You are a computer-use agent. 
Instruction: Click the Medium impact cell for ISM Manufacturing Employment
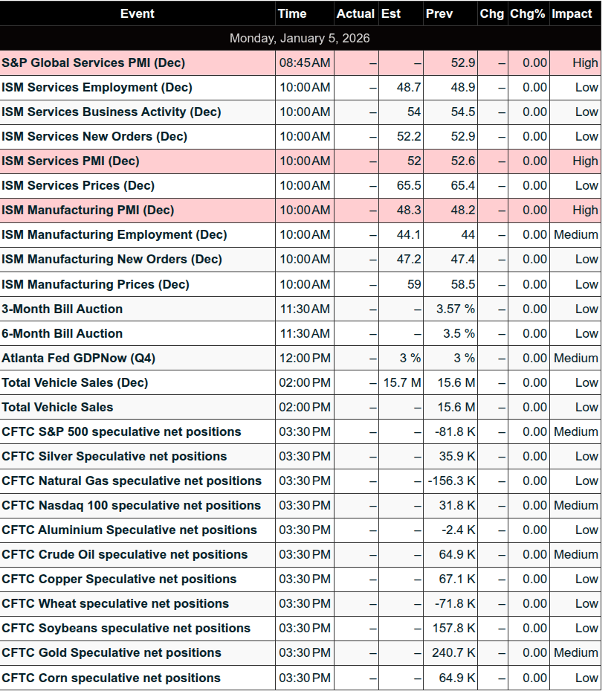(x=575, y=235)
